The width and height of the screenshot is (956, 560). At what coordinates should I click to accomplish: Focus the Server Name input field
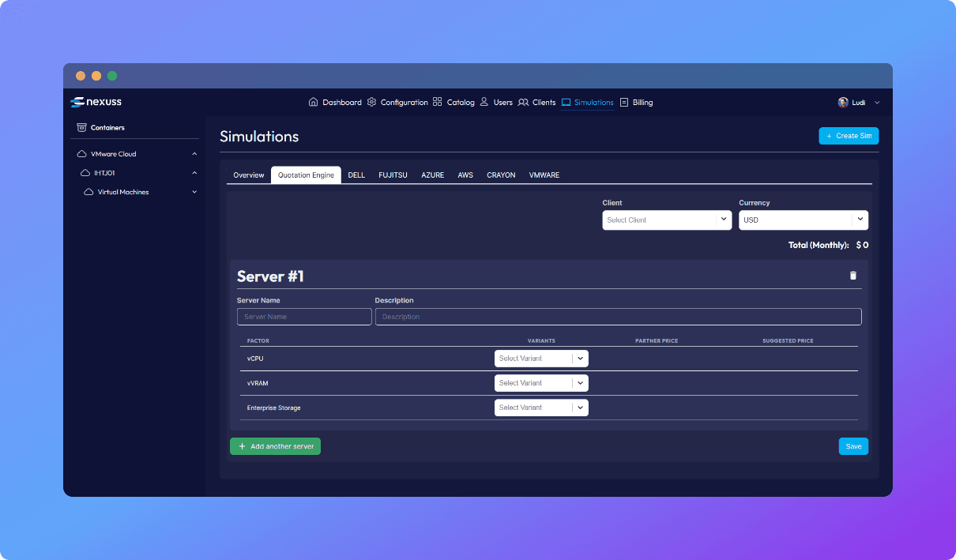tap(304, 317)
